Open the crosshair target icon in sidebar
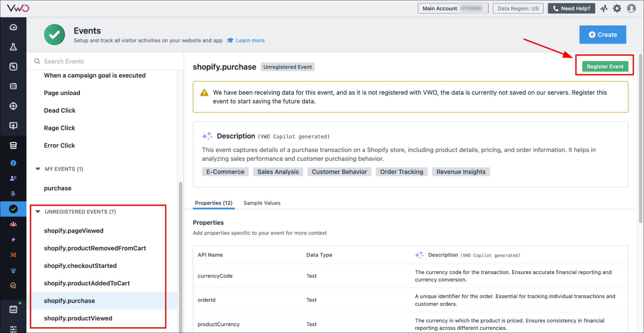Screen dimensions: 644x333 tap(13, 106)
